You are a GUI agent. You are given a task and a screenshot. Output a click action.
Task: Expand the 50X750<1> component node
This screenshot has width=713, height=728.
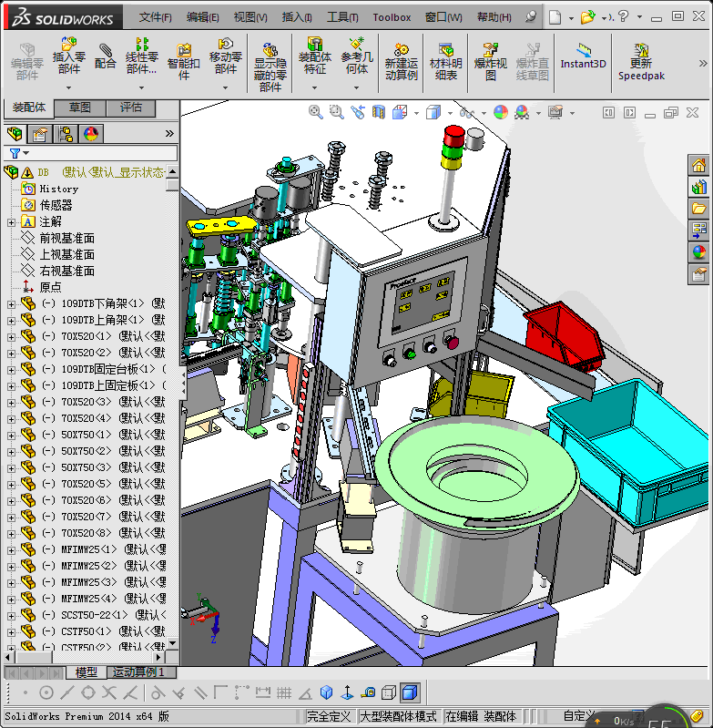(11, 435)
